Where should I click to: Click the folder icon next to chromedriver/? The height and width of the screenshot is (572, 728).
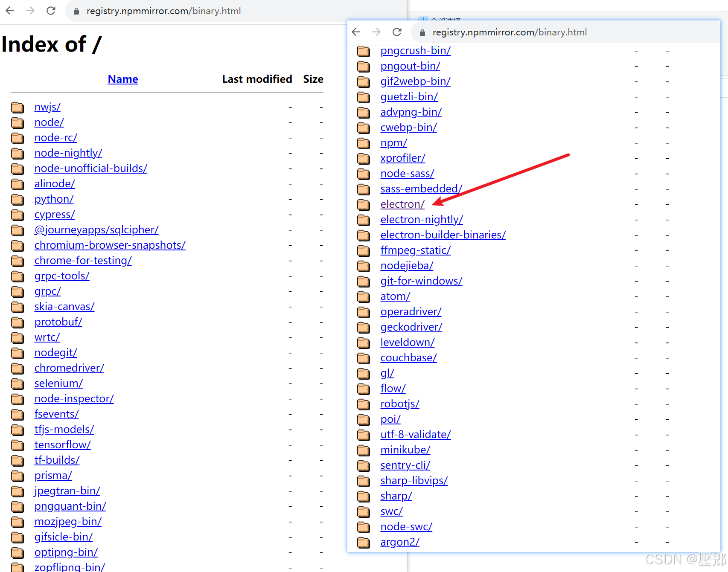click(x=17, y=368)
